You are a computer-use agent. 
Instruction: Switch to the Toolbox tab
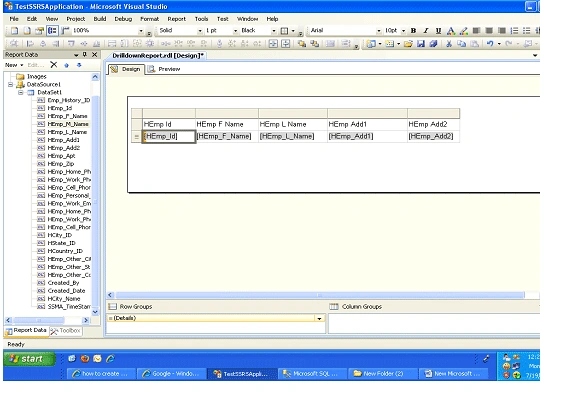point(66,331)
